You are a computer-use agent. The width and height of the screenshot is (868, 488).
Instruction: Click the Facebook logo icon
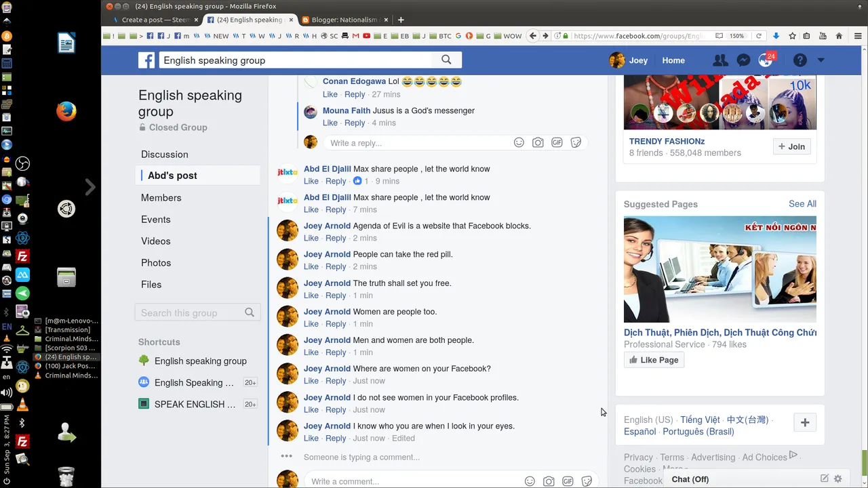(x=146, y=60)
